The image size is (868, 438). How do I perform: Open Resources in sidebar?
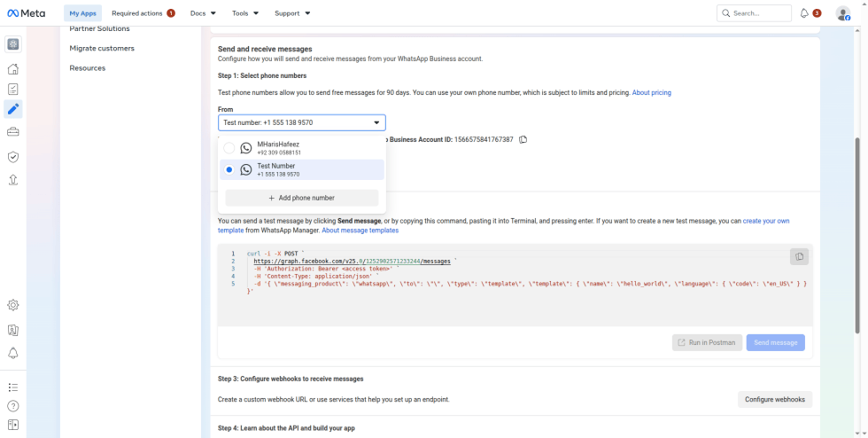(x=88, y=68)
